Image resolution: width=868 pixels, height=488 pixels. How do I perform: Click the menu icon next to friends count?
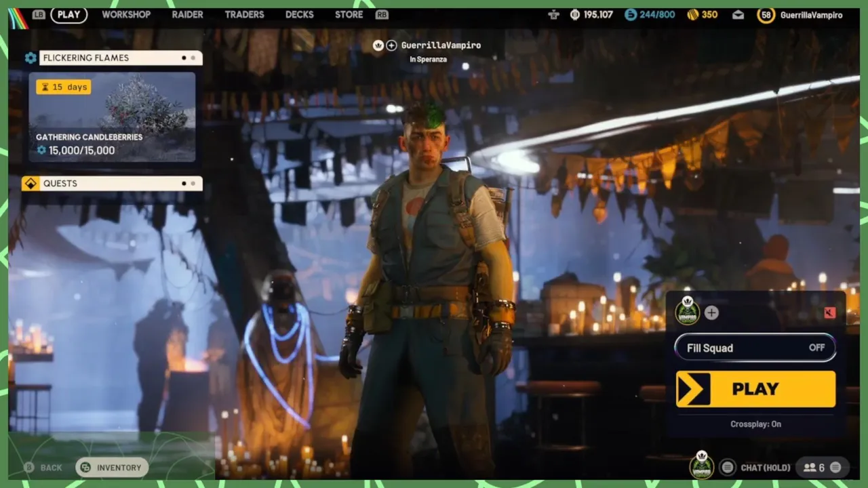point(835,467)
